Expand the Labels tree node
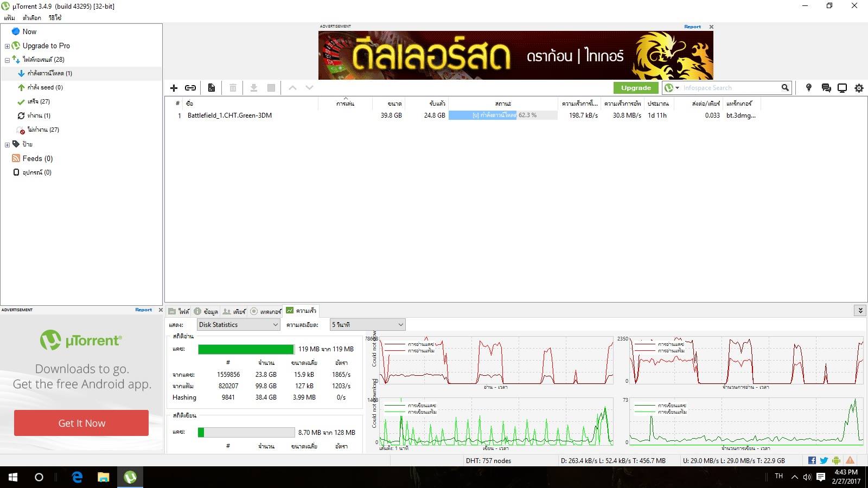Viewport: 868px width, 488px height. tap(7, 145)
